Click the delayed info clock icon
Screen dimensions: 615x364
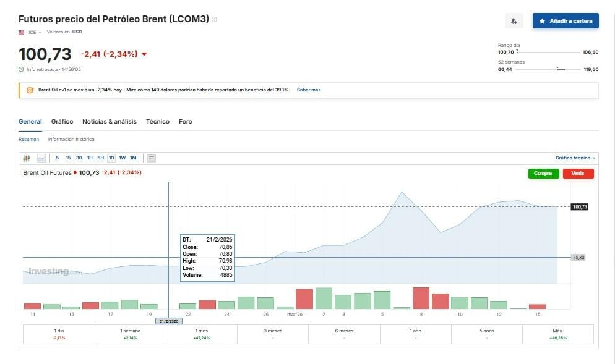point(22,69)
